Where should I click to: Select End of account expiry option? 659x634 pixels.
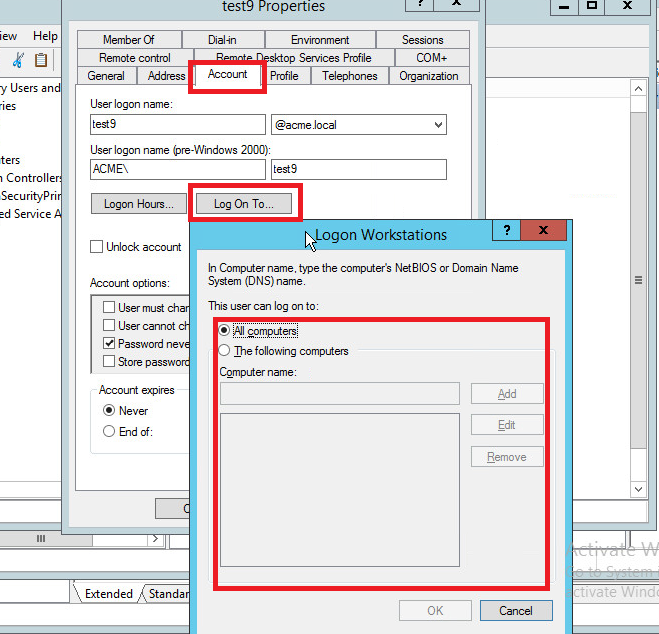(109, 431)
